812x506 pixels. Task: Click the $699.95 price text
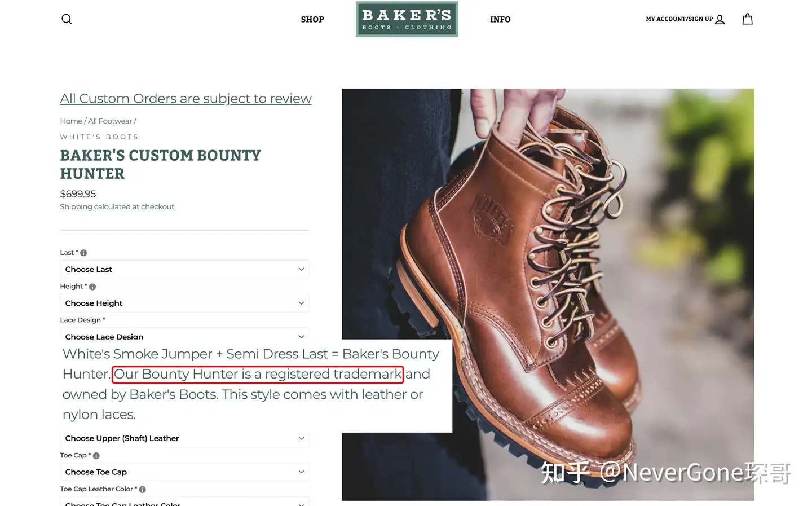coord(78,194)
